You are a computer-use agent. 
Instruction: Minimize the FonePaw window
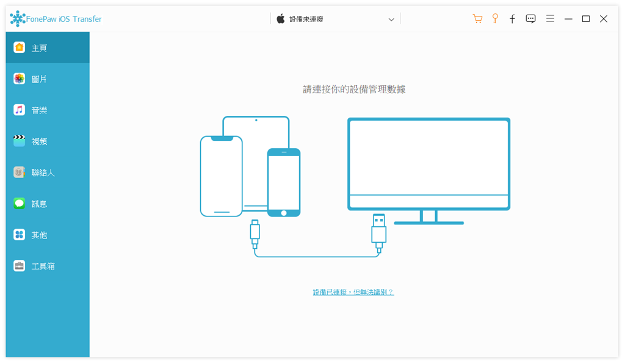[x=568, y=19]
